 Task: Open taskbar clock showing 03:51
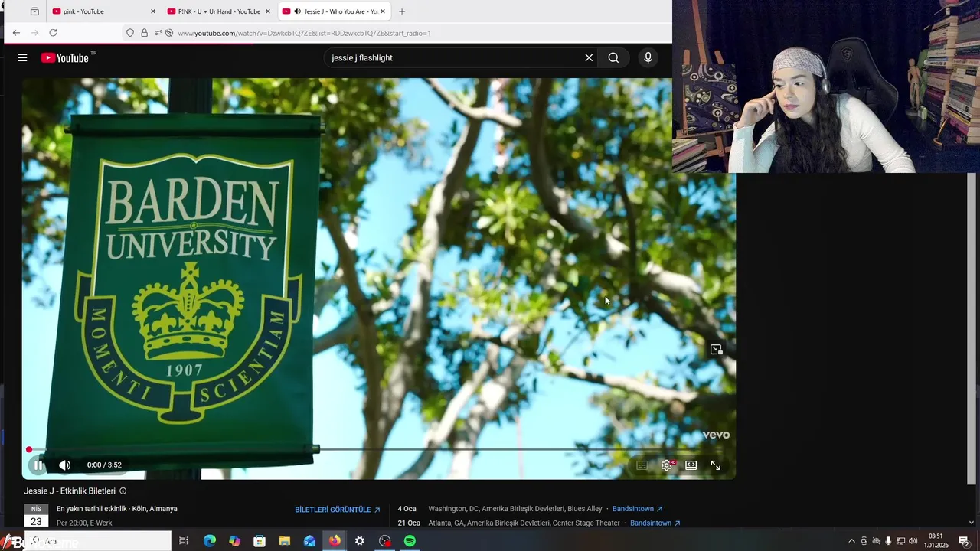tap(936, 541)
